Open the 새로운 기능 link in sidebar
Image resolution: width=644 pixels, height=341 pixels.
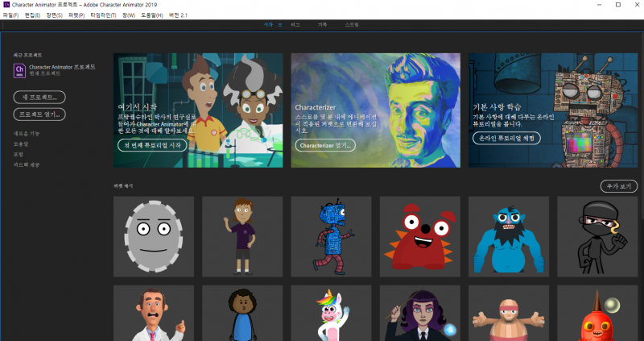tap(27, 133)
